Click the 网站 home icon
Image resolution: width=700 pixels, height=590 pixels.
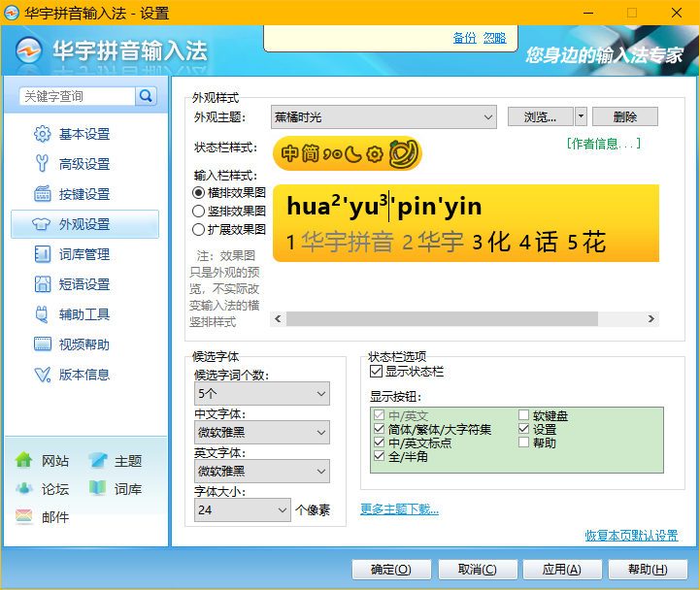24,461
